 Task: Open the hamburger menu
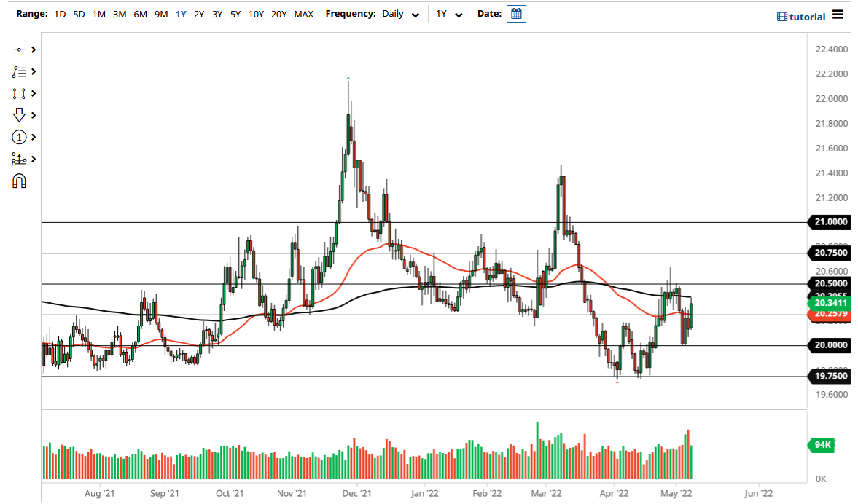point(838,15)
